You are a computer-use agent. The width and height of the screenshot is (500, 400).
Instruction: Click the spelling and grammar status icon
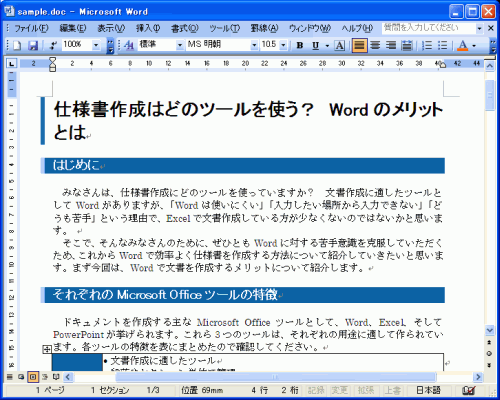469,390
